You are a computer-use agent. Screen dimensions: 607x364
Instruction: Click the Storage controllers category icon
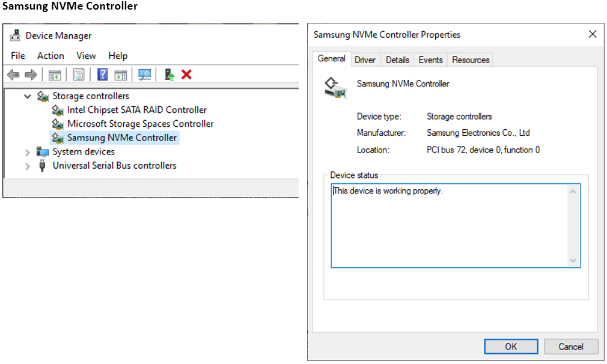[43, 96]
